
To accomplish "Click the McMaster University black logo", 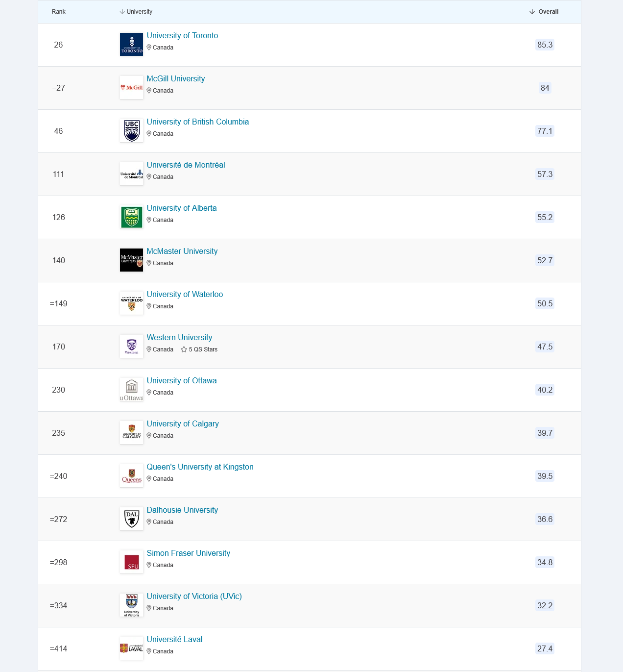I will [131, 260].
